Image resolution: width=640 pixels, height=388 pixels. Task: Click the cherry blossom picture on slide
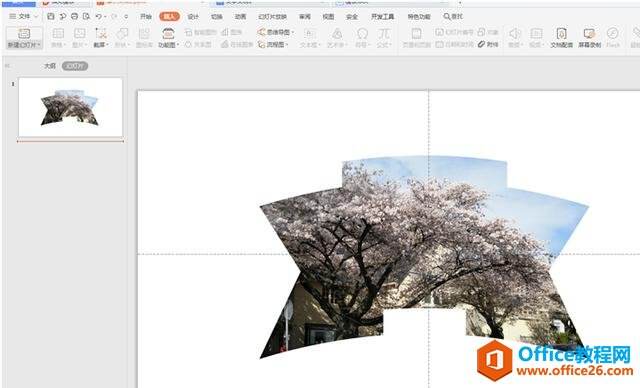point(423,257)
